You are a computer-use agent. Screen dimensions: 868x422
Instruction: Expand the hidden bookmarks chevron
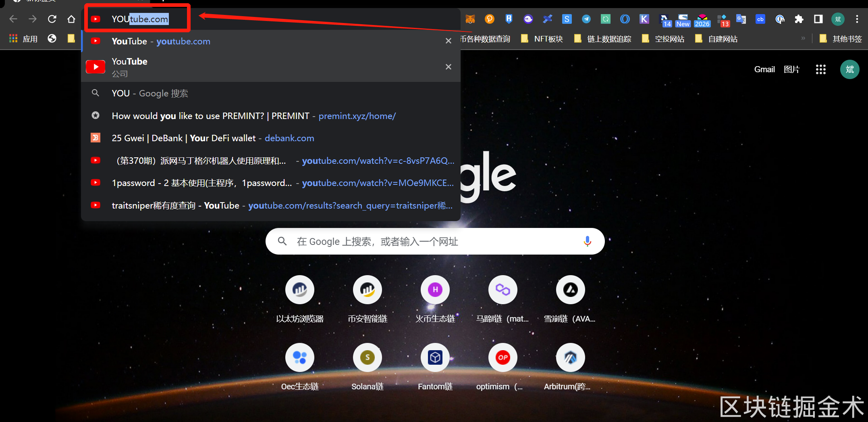click(x=803, y=38)
